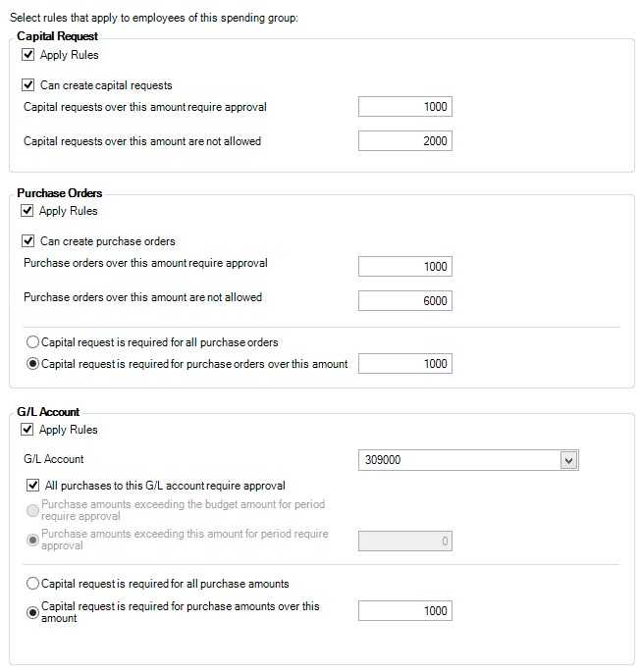Image resolution: width=640 pixels, height=672 pixels.
Task: Click purchase orders not allowed amount field
Action: pyautogui.click(x=404, y=301)
